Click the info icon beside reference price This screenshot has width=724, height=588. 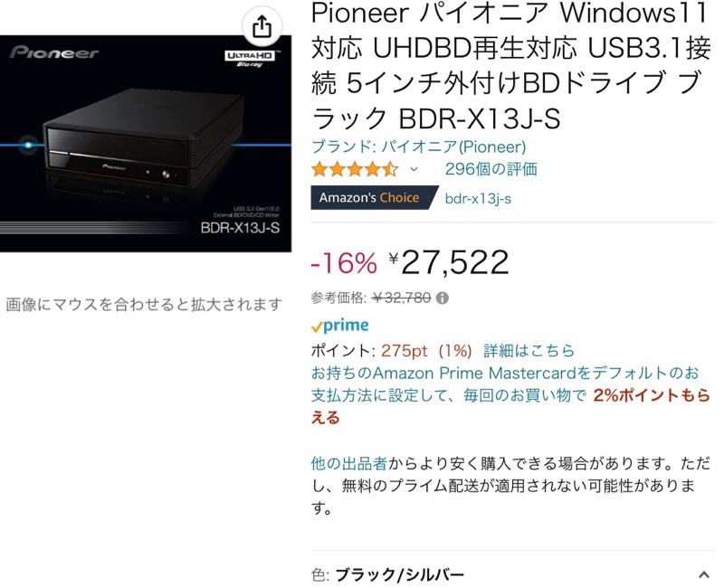[x=442, y=299]
